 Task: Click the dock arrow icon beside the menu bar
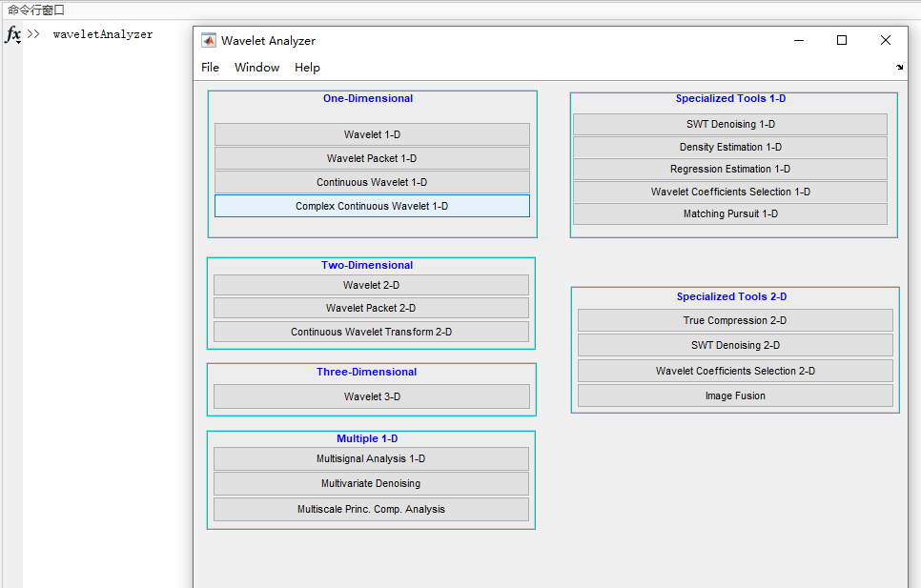900,68
